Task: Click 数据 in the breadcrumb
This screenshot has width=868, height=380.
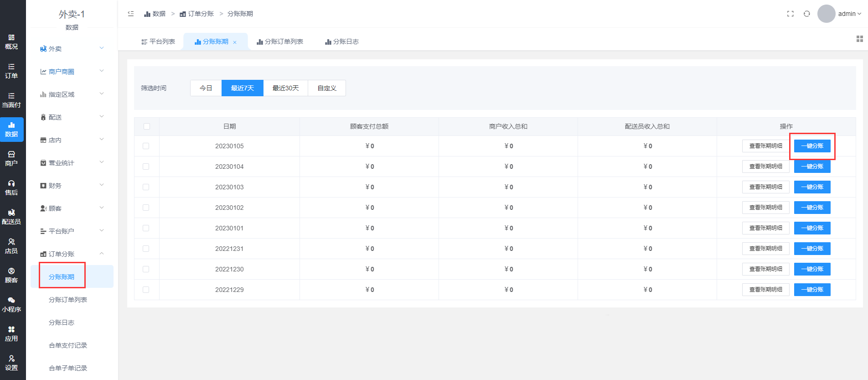Action: click(x=155, y=14)
